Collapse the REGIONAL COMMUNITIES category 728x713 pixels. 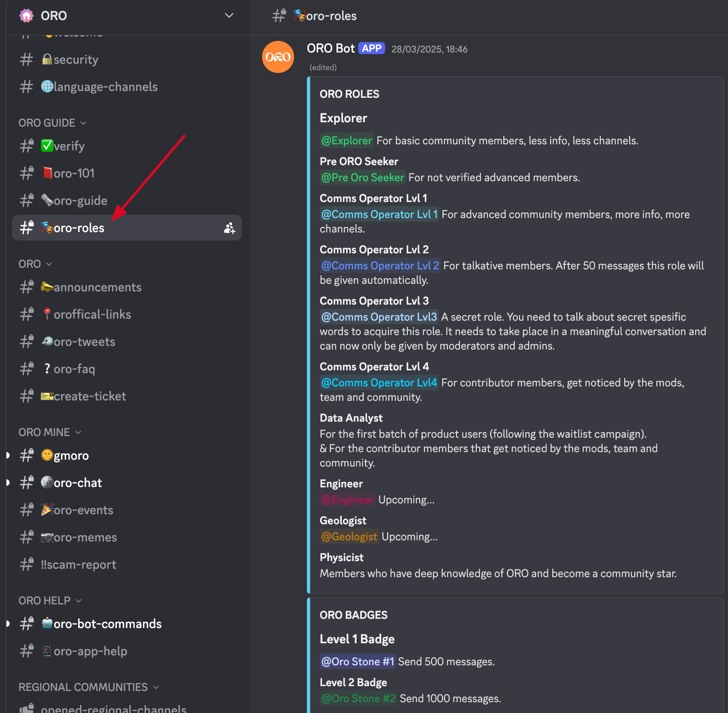89,687
